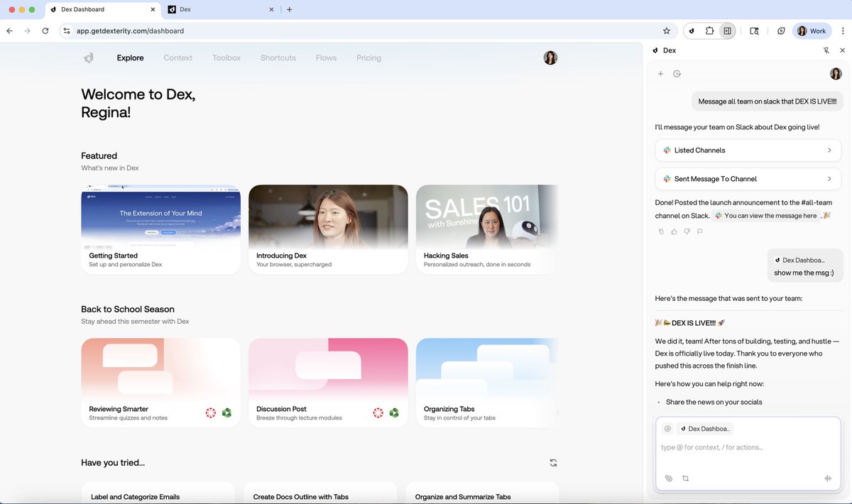Image resolution: width=852 pixels, height=504 pixels.
Task: Expand the Sent Message To Channel step
Action: [x=748, y=179]
